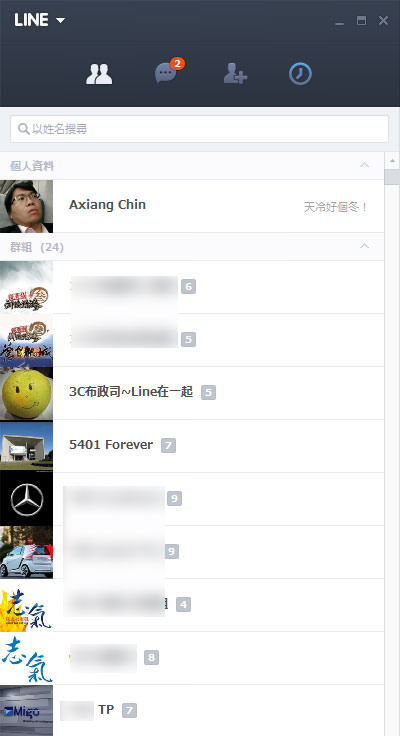Open the Friends list tab icon
This screenshot has width=400, height=736.
[99, 74]
